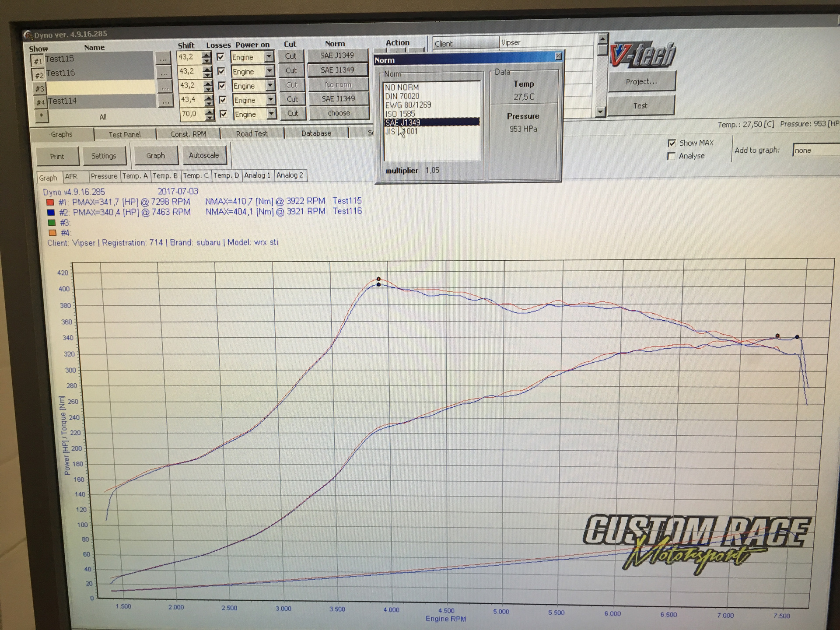Image resolution: width=840 pixels, height=630 pixels.
Task: Toggle the #1 show button for Test115
Action: (38, 61)
